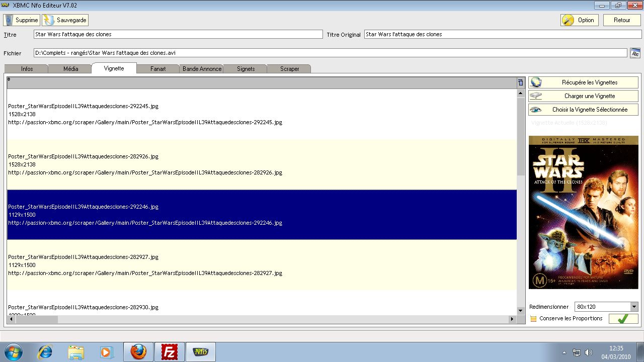Click the network tray icon
Image resolution: width=644 pixels, height=362 pixels.
point(577,352)
